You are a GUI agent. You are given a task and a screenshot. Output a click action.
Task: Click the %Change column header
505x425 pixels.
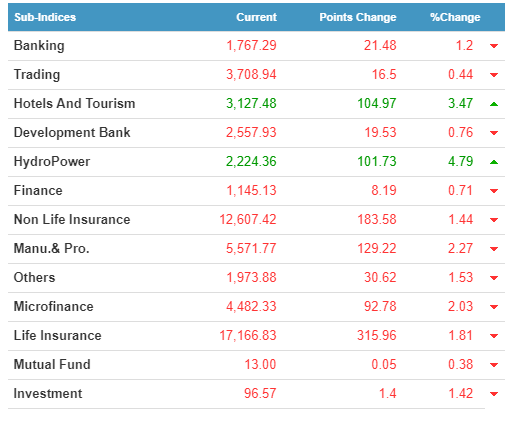click(x=455, y=17)
